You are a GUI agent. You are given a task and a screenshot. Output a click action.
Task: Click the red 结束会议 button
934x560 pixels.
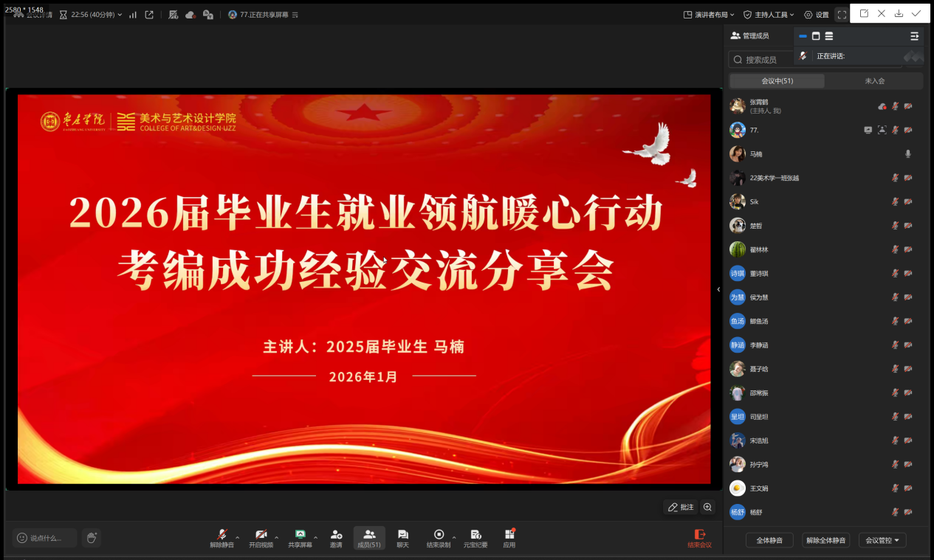(x=699, y=538)
